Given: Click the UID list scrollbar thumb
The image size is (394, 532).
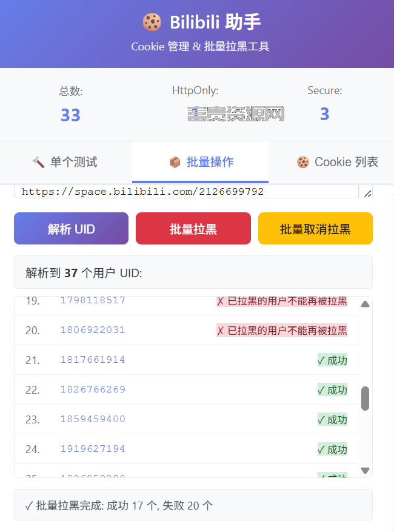Looking at the screenshot, I should (x=365, y=399).
